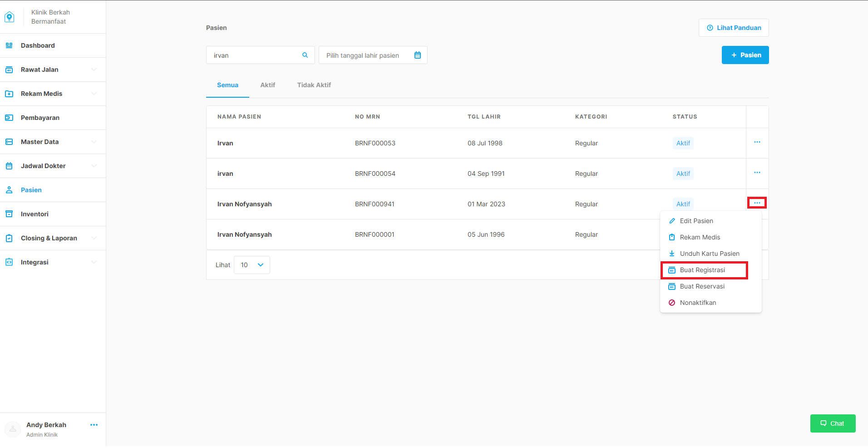Switch to the Semua tab
Viewport: 868px width, 448px height.
[x=227, y=85]
